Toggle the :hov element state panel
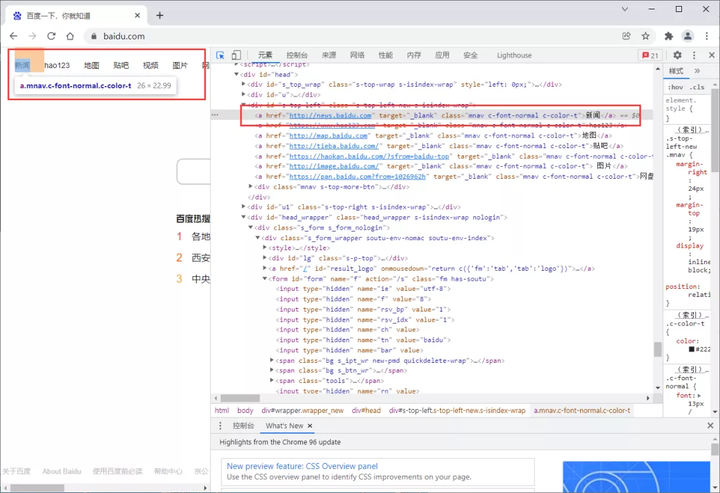This screenshot has width=720, height=493. tap(675, 87)
